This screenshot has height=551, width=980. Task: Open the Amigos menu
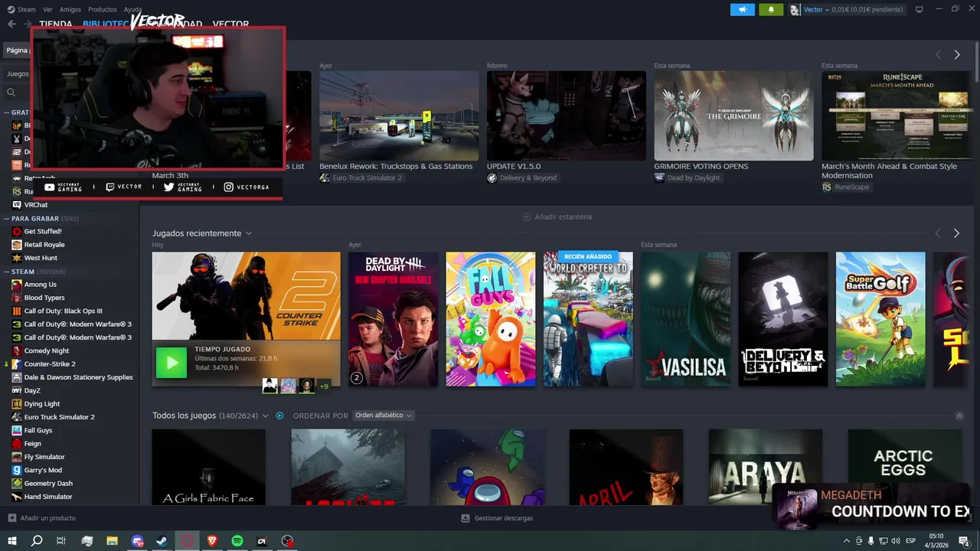[x=70, y=9]
